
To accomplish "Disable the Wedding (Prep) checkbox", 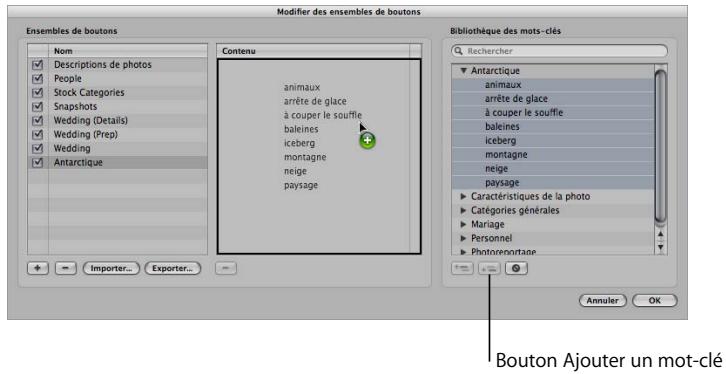I will point(38,134).
